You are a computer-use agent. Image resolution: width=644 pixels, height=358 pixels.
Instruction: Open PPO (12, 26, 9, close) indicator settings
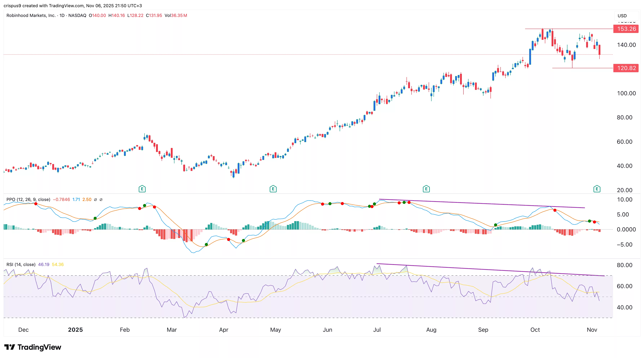pos(28,200)
